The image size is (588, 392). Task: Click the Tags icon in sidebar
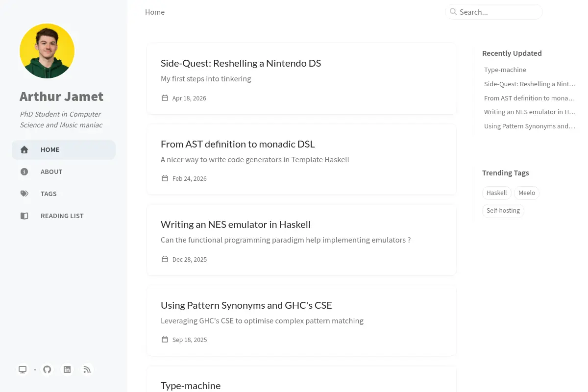pos(24,194)
